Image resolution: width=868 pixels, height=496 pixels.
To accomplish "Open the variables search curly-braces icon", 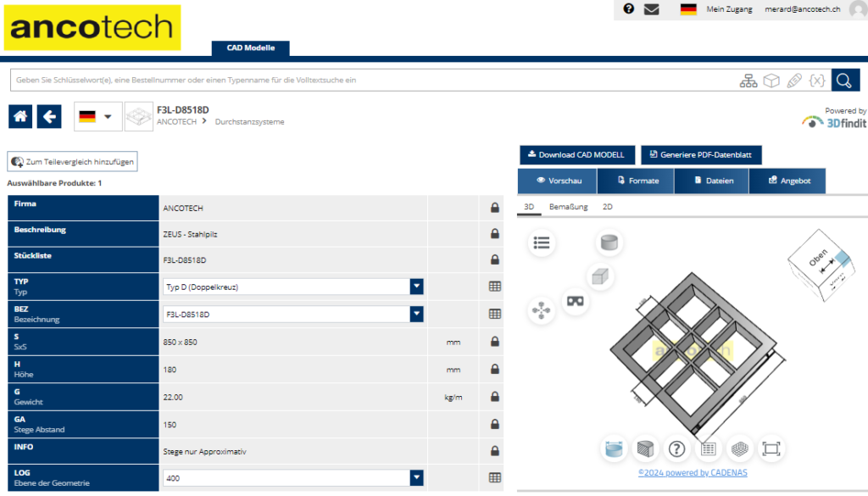I will (817, 81).
